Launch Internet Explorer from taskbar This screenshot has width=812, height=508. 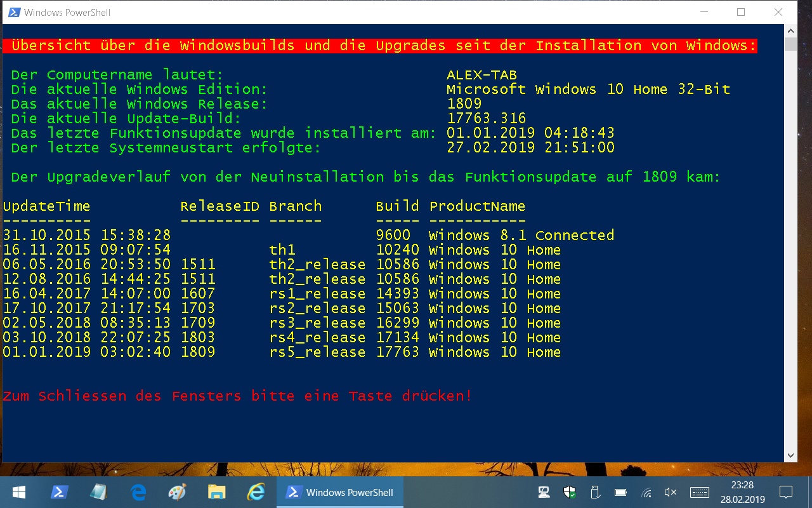256,492
